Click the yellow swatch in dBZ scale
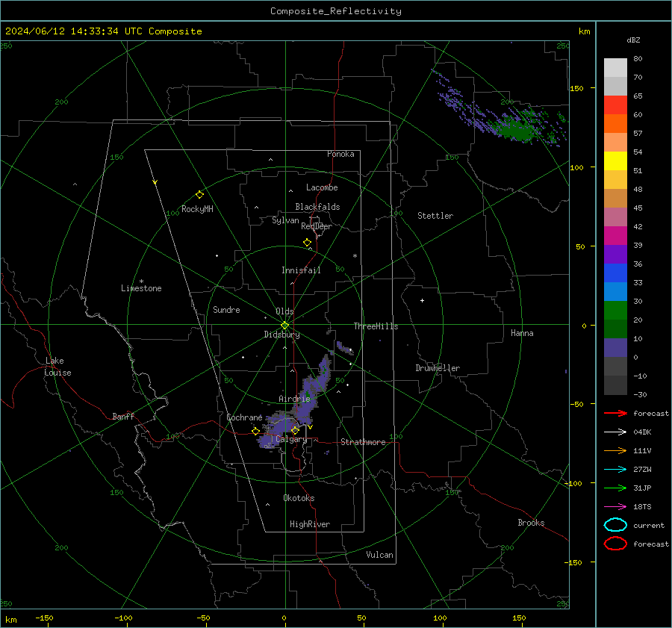The image size is (672, 628). tap(615, 161)
